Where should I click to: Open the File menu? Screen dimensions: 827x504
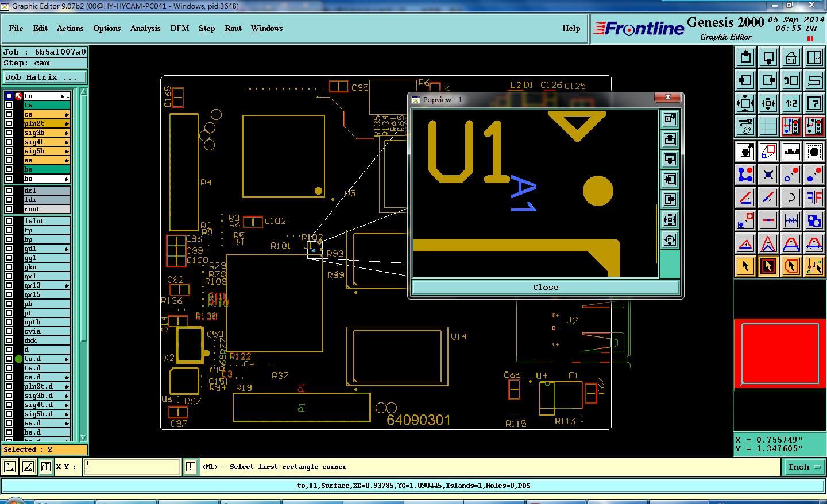tap(16, 28)
